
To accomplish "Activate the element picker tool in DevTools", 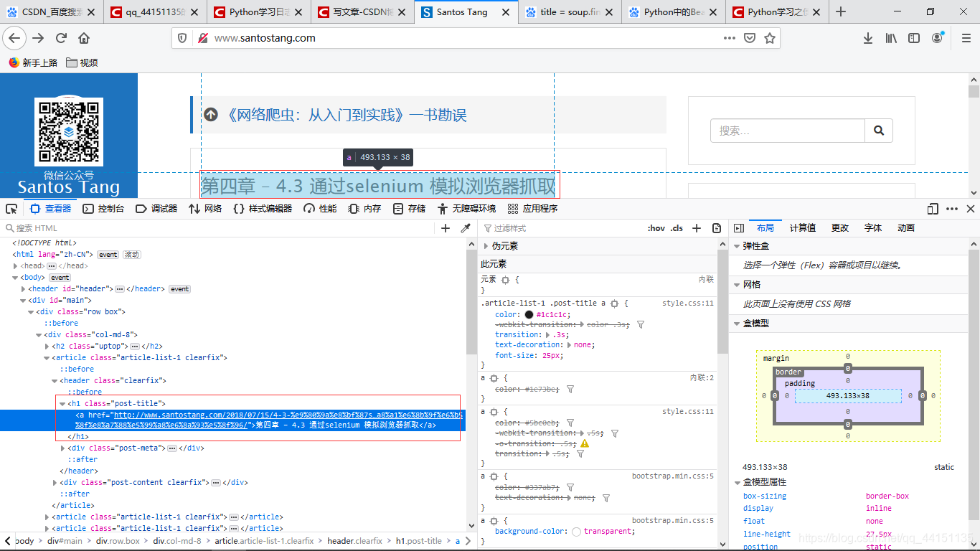I will tap(11, 209).
